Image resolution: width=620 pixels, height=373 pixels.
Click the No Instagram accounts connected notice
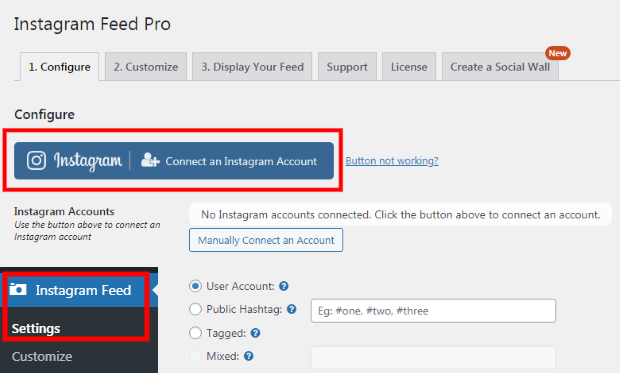[x=400, y=214]
